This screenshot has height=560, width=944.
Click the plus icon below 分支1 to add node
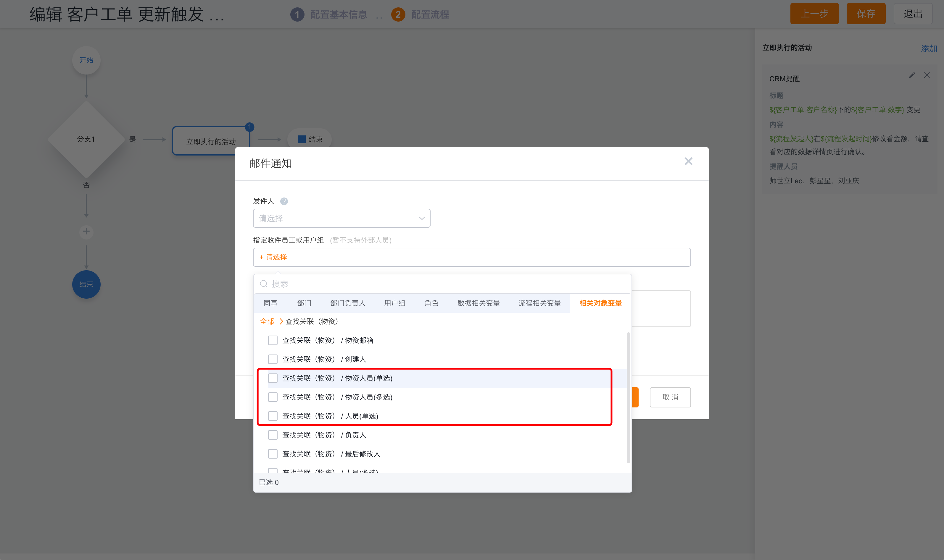86,232
